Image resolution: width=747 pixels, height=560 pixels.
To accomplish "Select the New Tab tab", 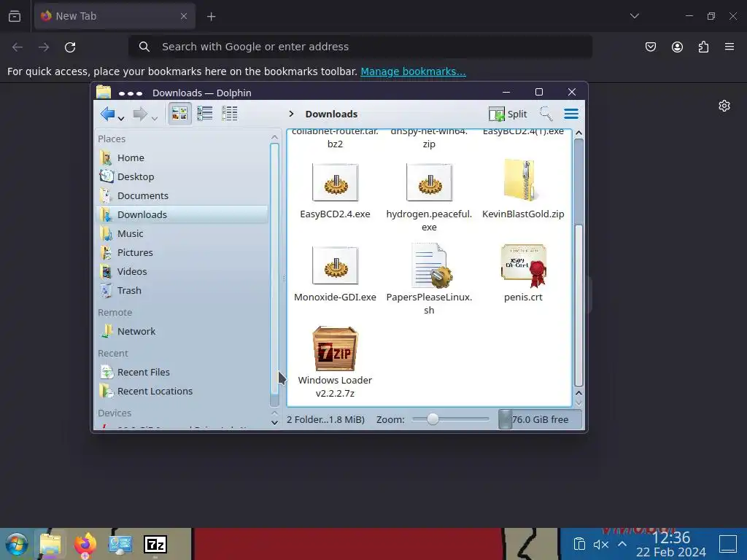I will [115, 16].
